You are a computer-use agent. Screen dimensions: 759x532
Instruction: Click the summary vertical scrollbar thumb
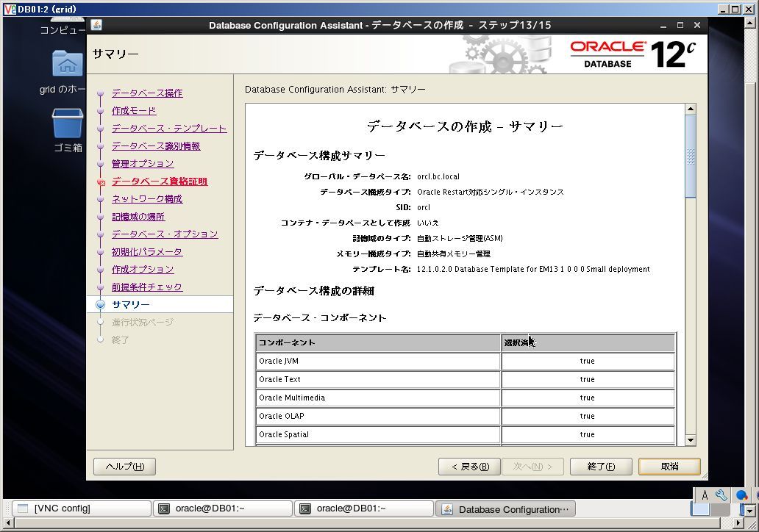[691, 157]
